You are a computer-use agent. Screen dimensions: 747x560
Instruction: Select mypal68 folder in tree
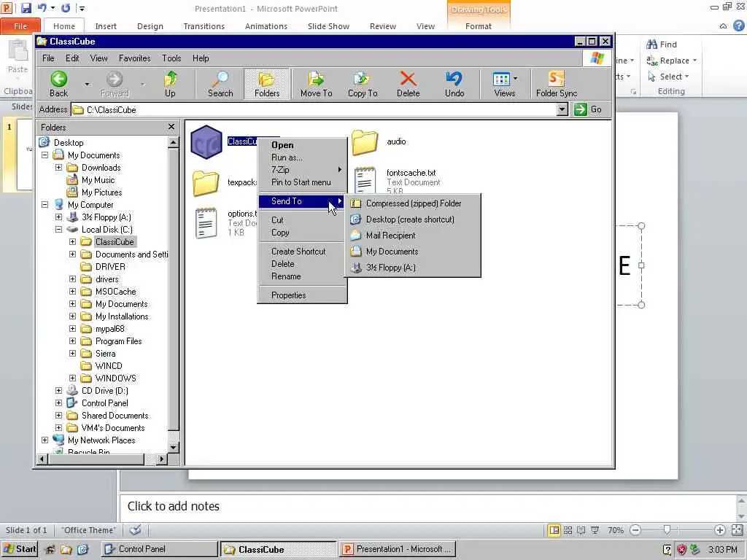(x=110, y=329)
